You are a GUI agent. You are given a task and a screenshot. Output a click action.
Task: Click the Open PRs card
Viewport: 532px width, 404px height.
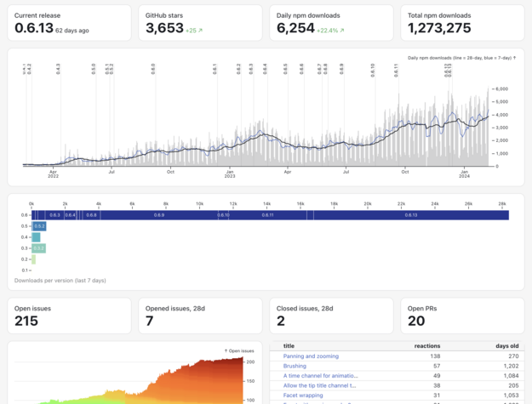tap(459, 316)
